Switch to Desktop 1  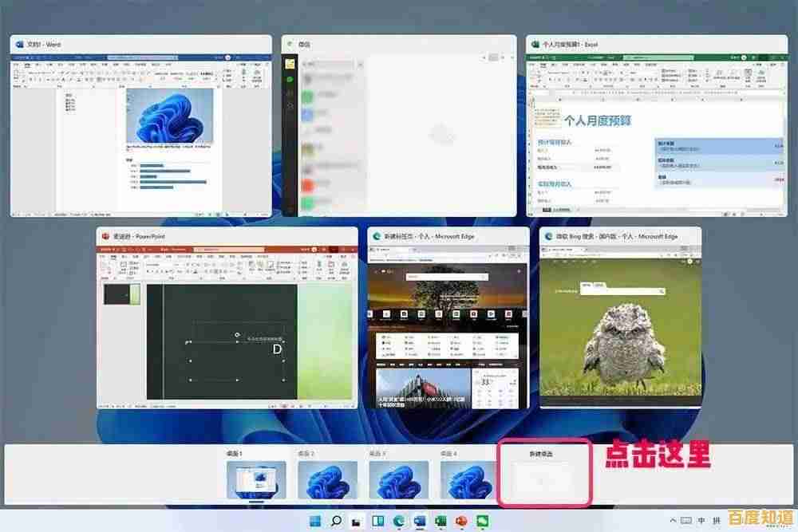[x=255, y=480]
